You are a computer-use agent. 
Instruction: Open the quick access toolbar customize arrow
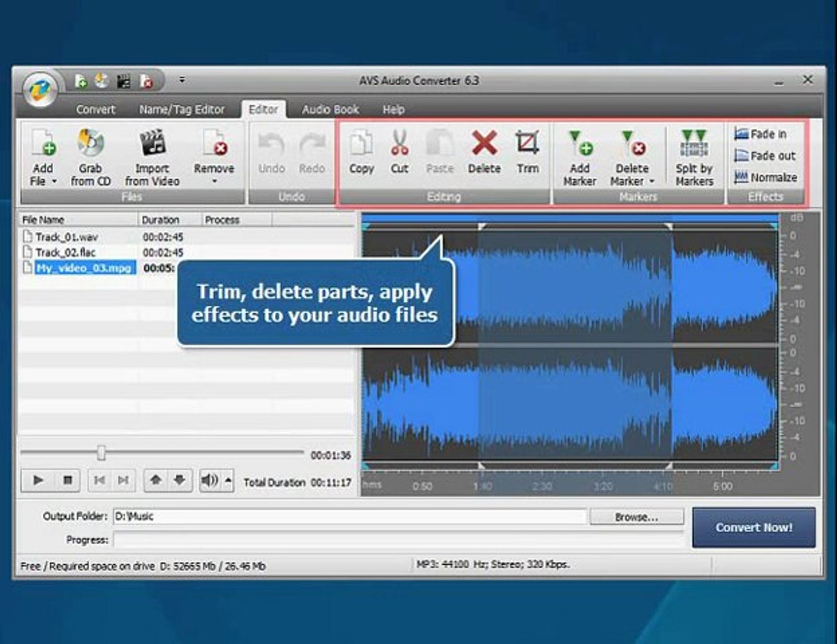pos(182,79)
